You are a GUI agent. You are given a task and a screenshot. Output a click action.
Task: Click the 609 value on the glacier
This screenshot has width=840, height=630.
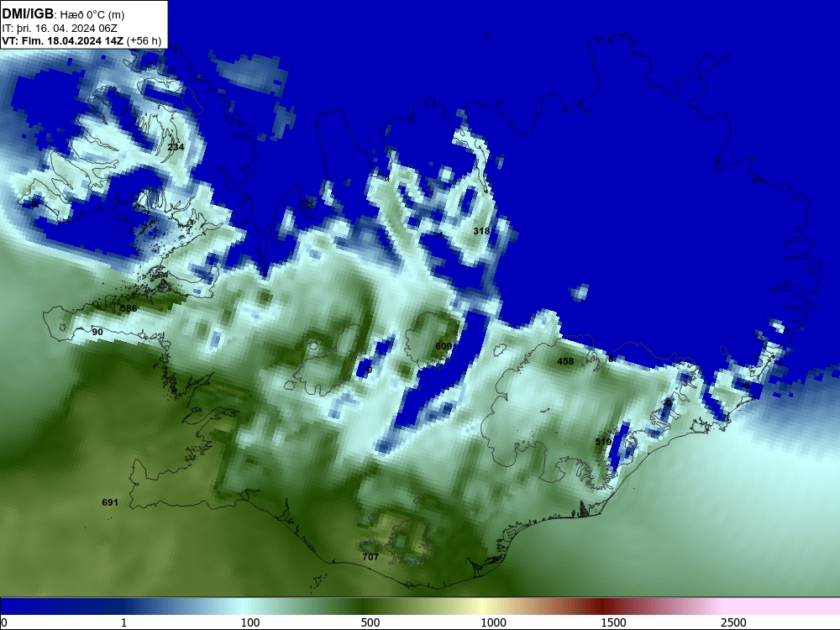point(443,347)
